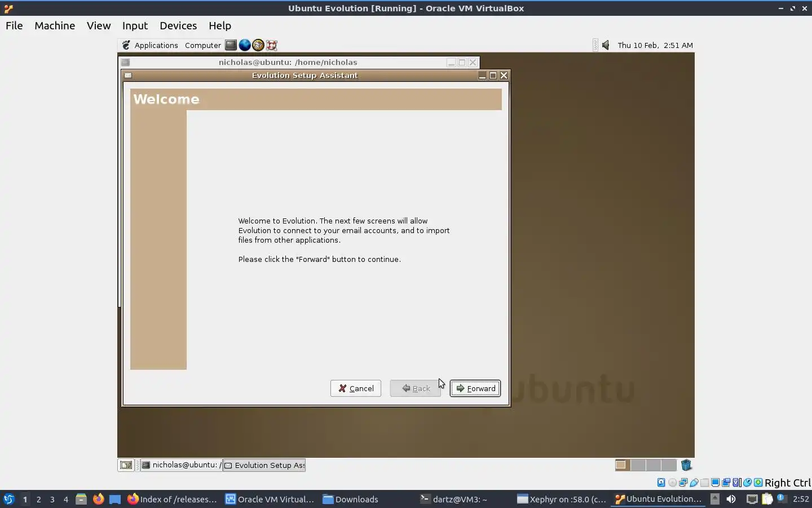Open the Devices menu
Screen dimensions: 812x508
point(178,25)
